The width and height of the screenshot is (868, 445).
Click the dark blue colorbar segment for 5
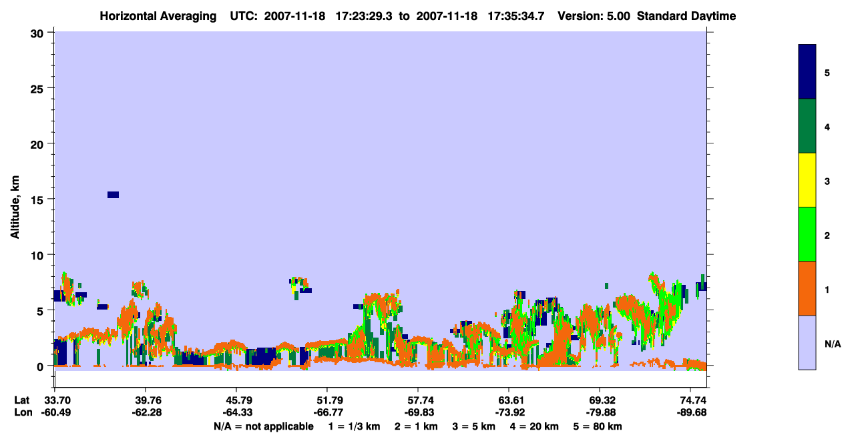pyautogui.click(x=807, y=71)
